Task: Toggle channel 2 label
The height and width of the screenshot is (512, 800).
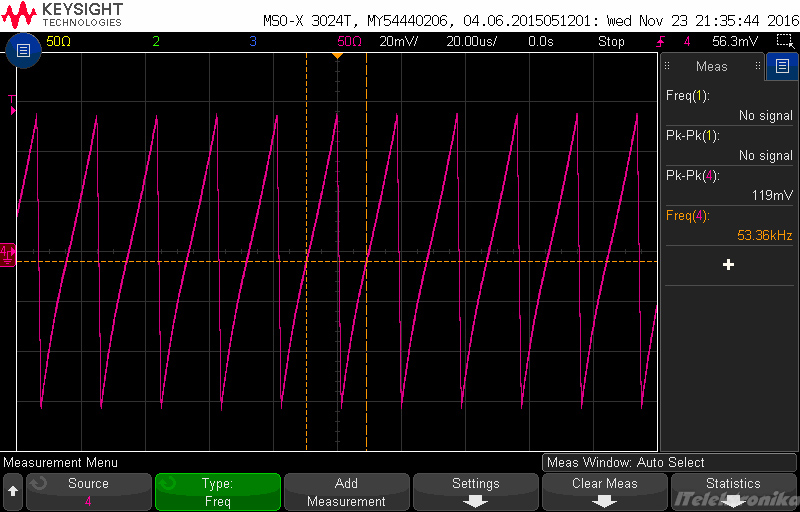Action: click(x=156, y=42)
